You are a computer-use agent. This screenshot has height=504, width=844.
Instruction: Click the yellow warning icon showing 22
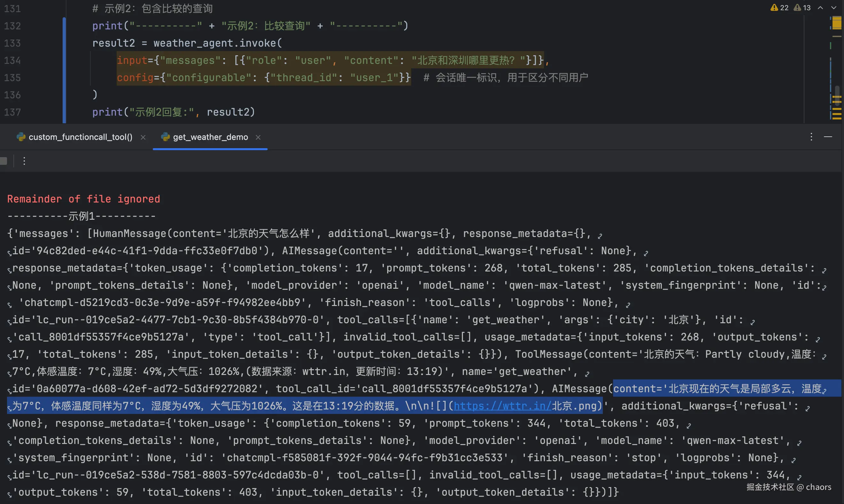pos(774,7)
